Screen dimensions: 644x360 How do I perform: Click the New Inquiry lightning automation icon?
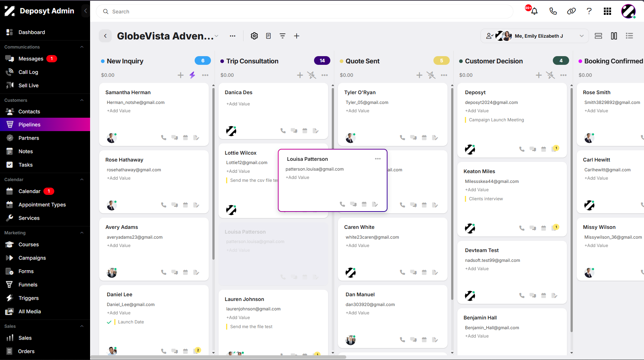click(192, 75)
